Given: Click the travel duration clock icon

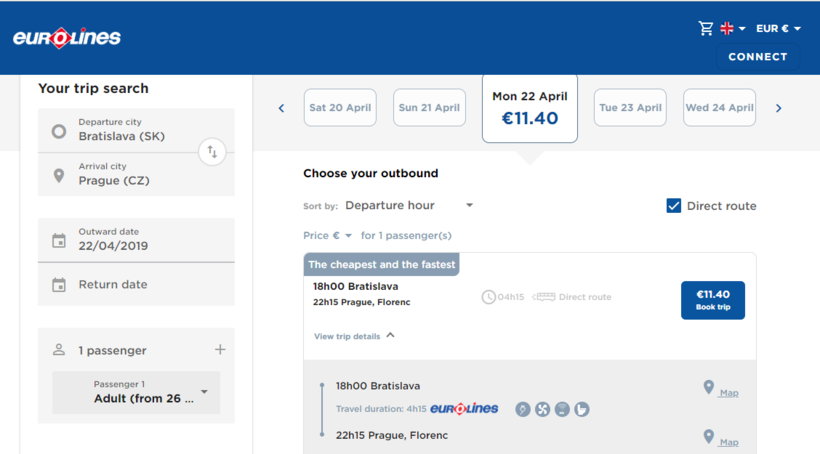Looking at the screenshot, I should 488,297.
